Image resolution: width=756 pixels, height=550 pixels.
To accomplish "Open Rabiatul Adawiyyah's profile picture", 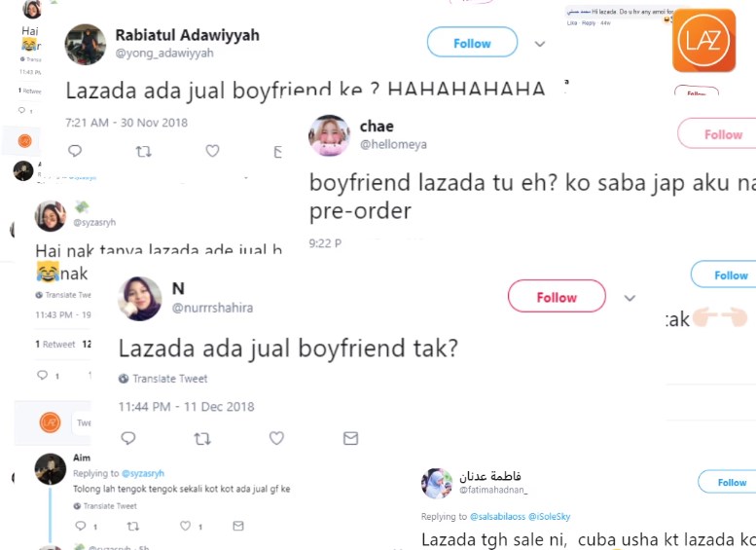I will pyautogui.click(x=86, y=45).
